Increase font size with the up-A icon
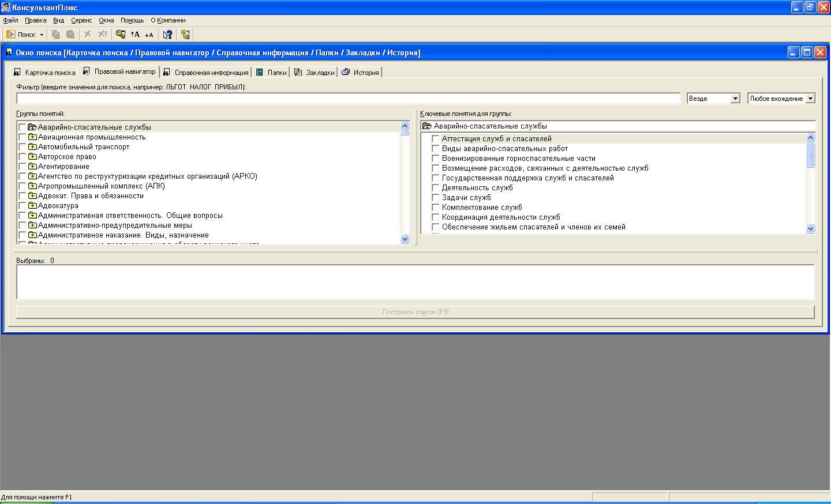The width and height of the screenshot is (831, 504). coord(135,35)
